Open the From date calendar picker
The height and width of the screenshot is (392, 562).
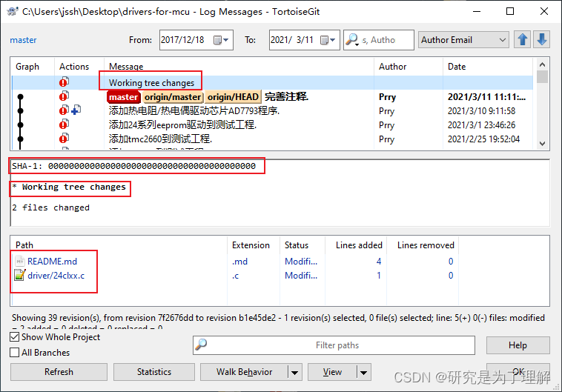pos(221,40)
